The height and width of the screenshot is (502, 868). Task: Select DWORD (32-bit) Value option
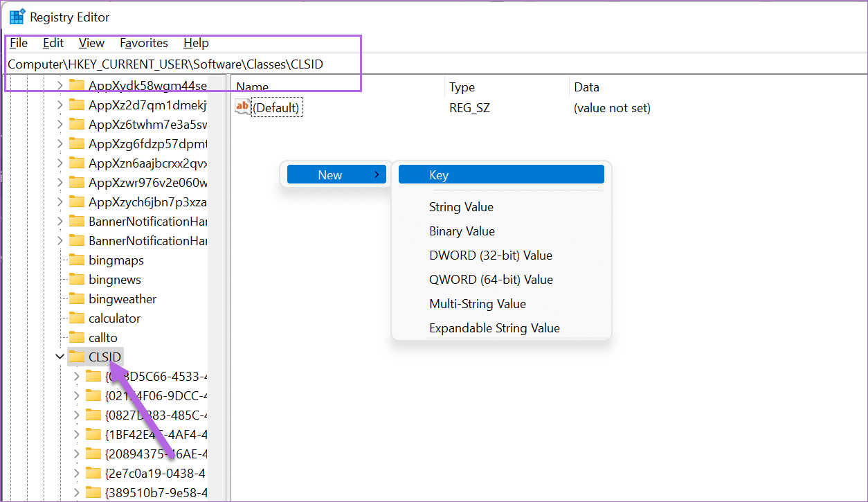click(x=490, y=255)
